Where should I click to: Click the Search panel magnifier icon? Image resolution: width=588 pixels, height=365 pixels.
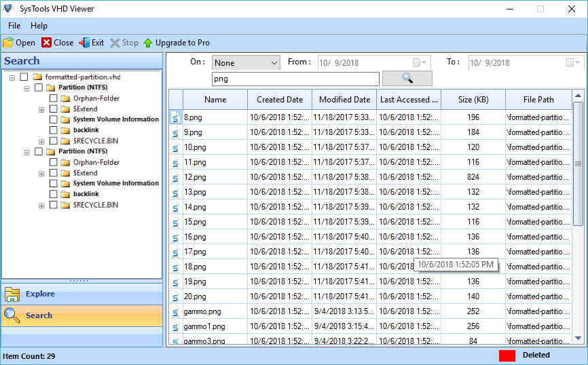[12, 315]
